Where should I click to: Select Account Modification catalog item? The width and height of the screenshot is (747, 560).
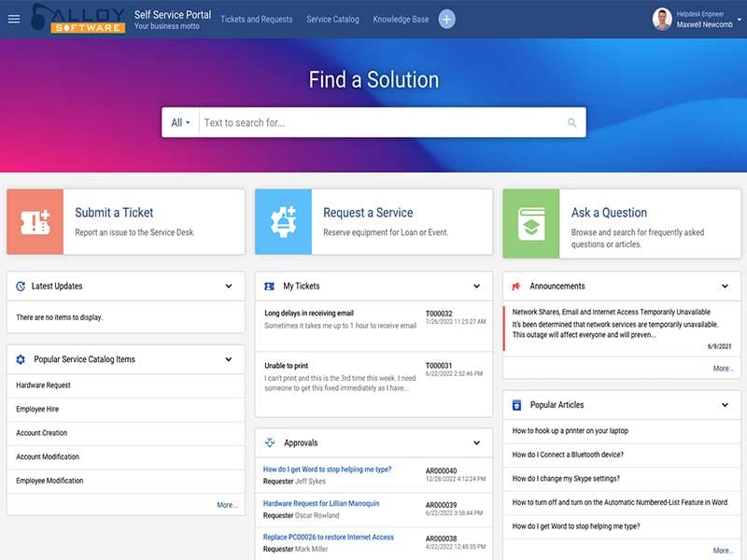coord(126,456)
